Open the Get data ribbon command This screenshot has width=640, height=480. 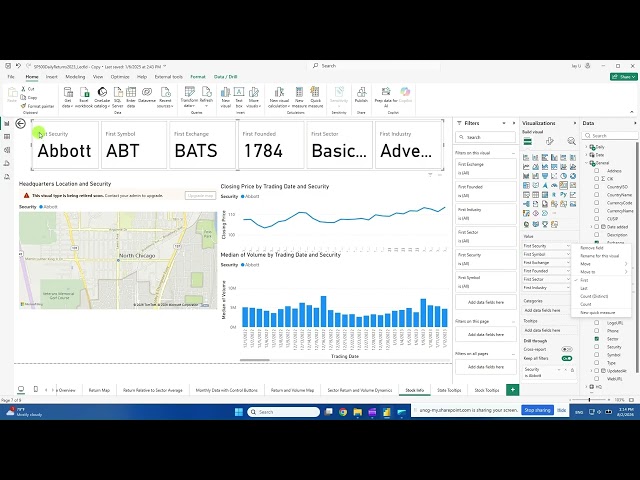(68, 97)
